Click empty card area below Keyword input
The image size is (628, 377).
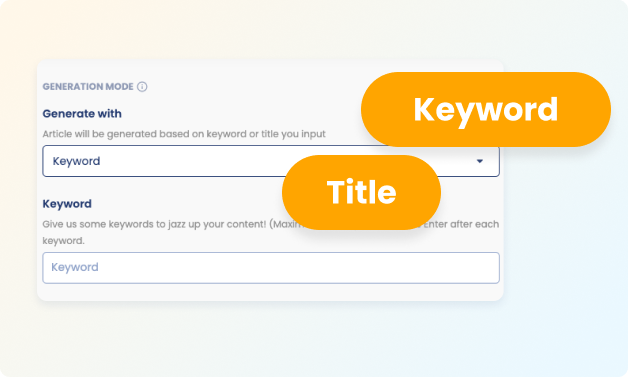[271, 292]
